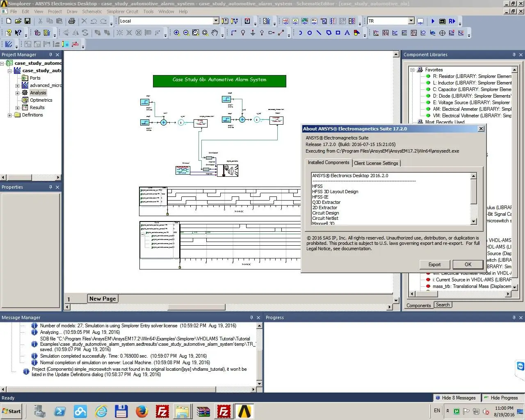Open the Tools menu
The height and width of the screenshot is (420, 525).
(148, 11)
